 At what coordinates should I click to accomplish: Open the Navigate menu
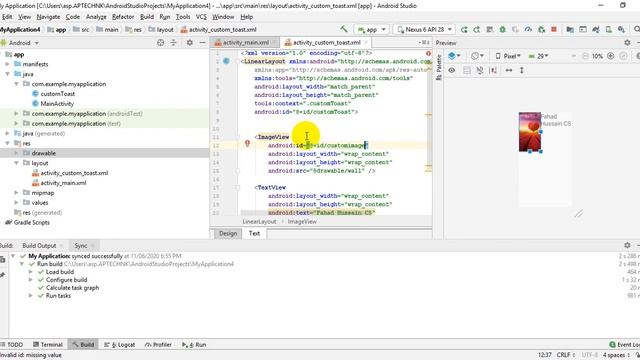point(48,17)
